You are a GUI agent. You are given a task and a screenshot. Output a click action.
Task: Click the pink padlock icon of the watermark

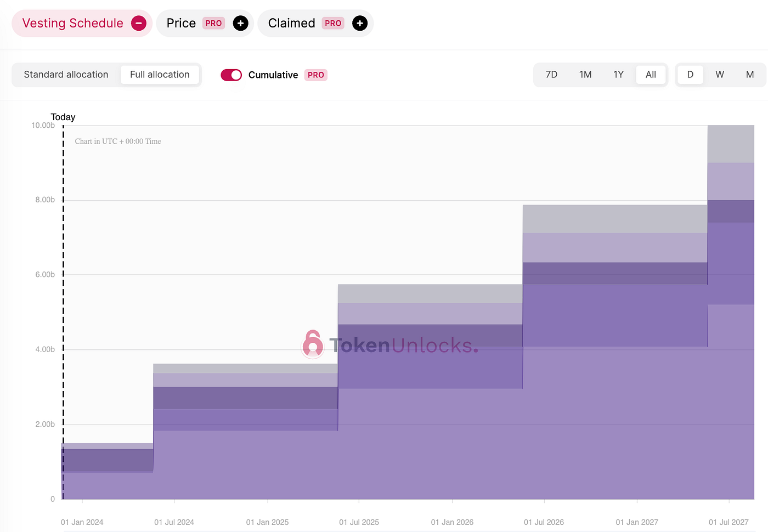click(313, 345)
